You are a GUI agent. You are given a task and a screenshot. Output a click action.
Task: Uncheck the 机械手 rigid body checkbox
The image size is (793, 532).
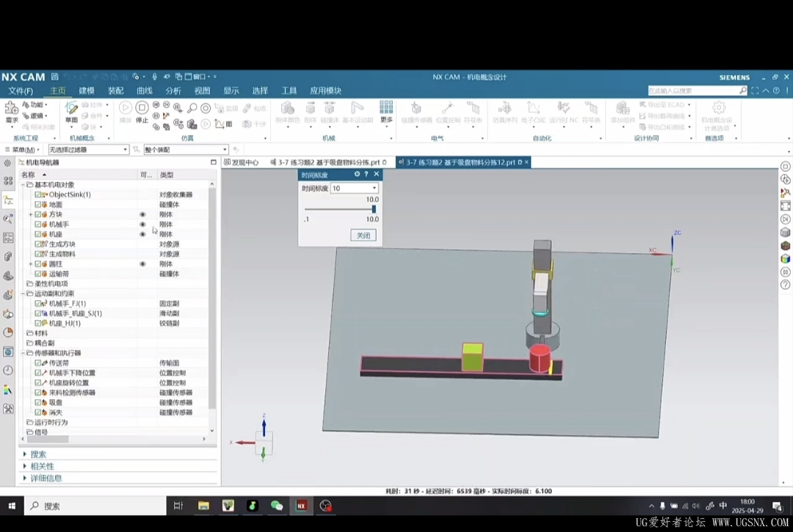pos(38,225)
